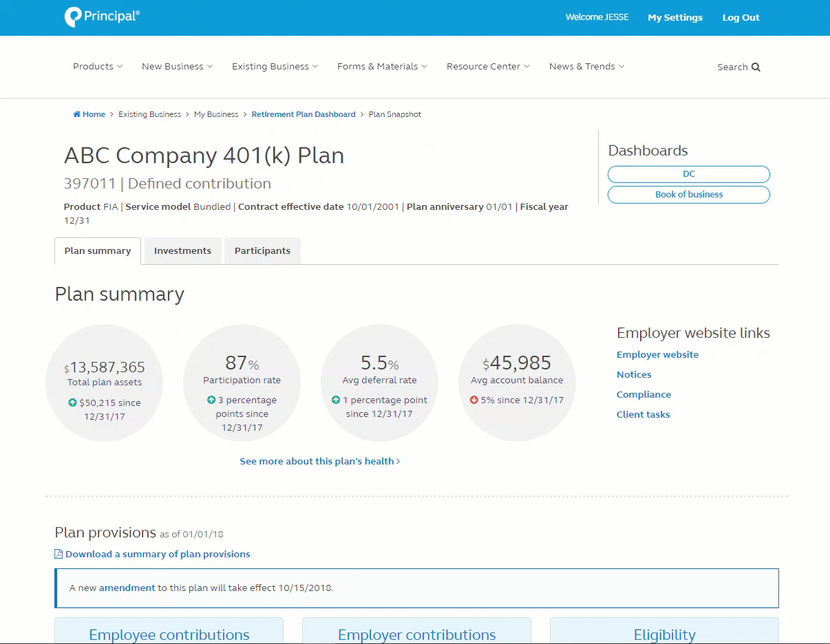This screenshot has width=830, height=644.
Task: Open See more about this plan's health
Action: (319, 461)
